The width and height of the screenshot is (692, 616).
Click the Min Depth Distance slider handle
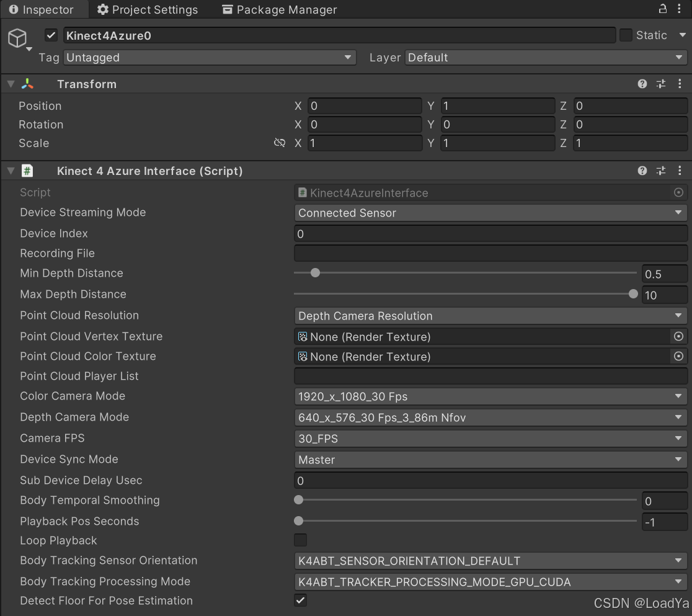coord(315,273)
